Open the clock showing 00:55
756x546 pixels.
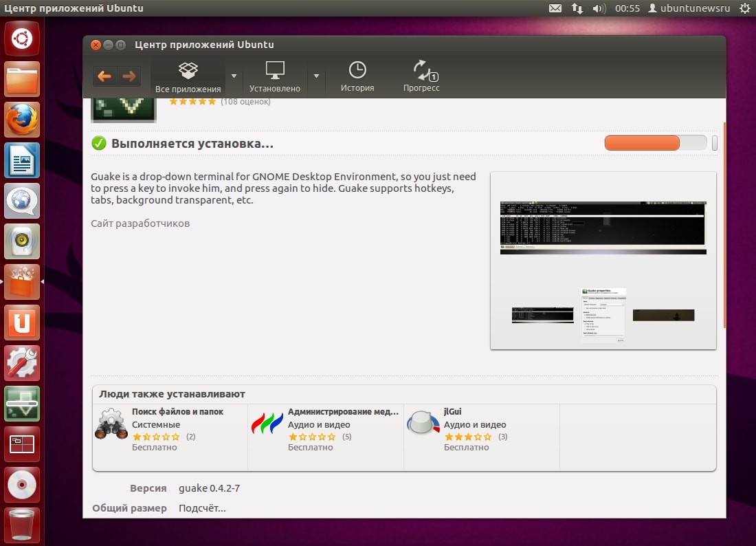coord(627,8)
